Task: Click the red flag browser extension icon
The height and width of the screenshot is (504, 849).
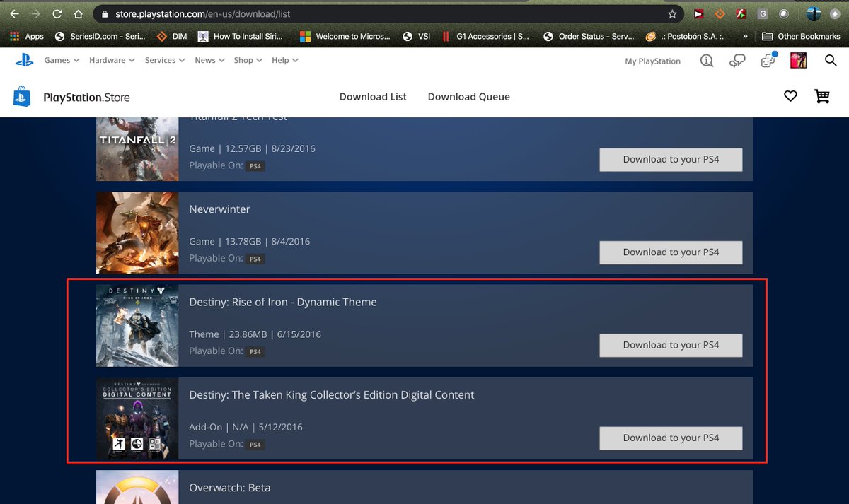Action: tap(698, 13)
